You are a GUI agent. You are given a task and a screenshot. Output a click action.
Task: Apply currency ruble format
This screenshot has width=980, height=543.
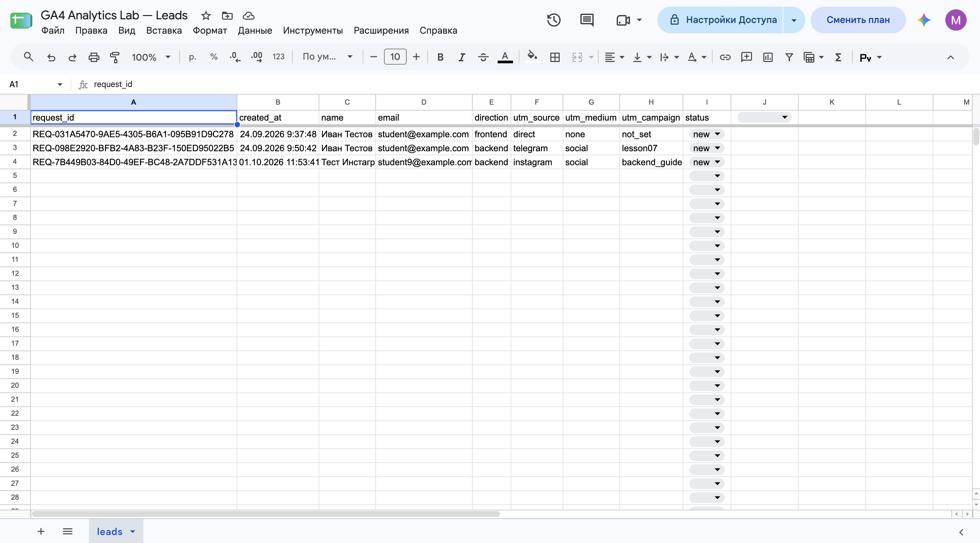pyautogui.click(x=193, y=57)
